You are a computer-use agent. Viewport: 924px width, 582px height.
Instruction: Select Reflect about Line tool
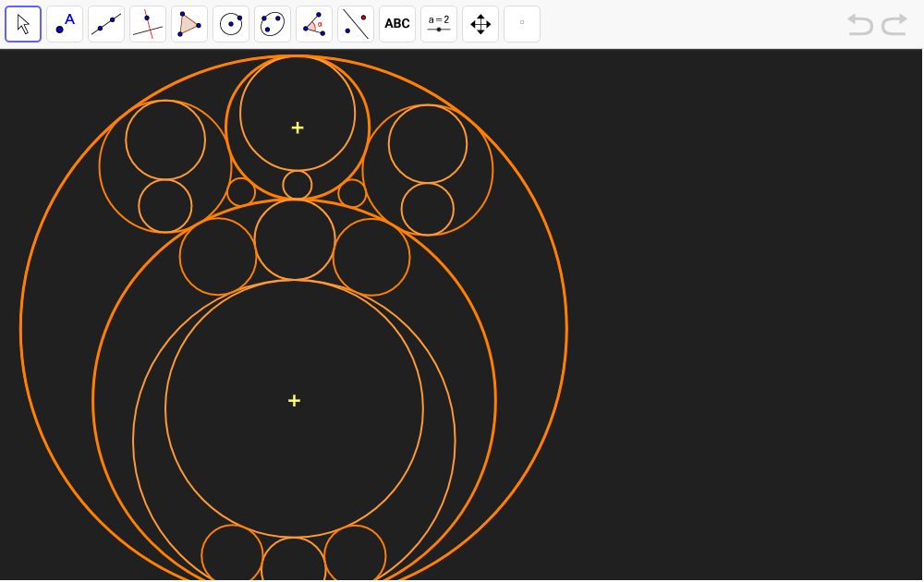pyautogui.click(x=356, y=24)
